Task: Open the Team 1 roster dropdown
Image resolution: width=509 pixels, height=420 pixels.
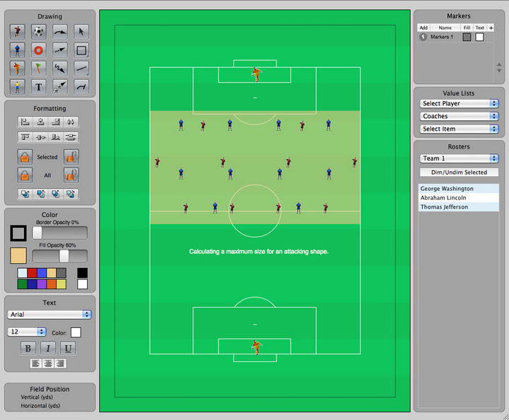Action: click(459, 158)
